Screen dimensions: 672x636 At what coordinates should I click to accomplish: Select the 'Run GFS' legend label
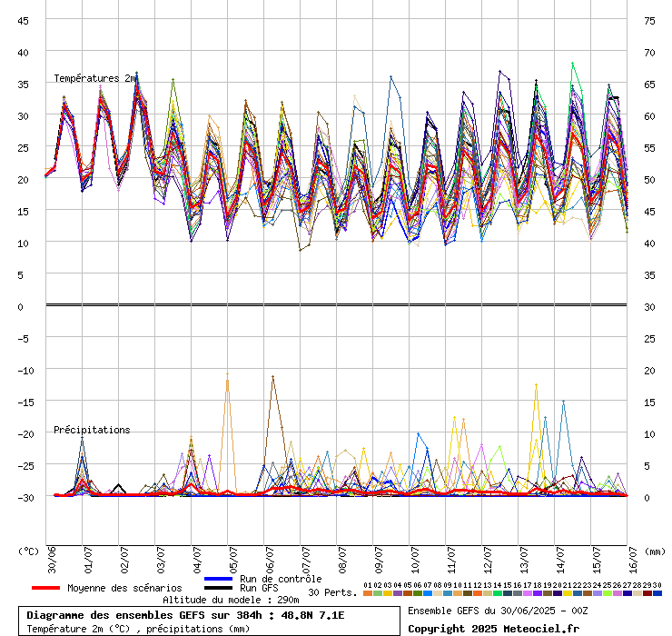[x=259, y=588]
